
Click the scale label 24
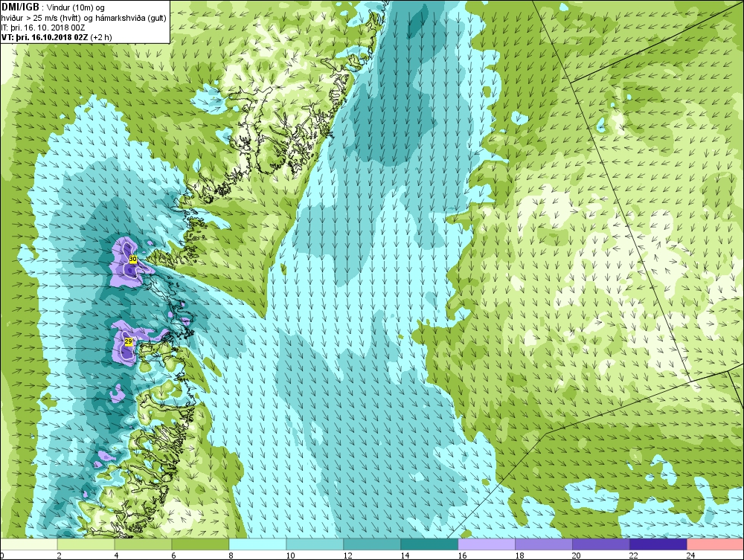coord(691,556)
